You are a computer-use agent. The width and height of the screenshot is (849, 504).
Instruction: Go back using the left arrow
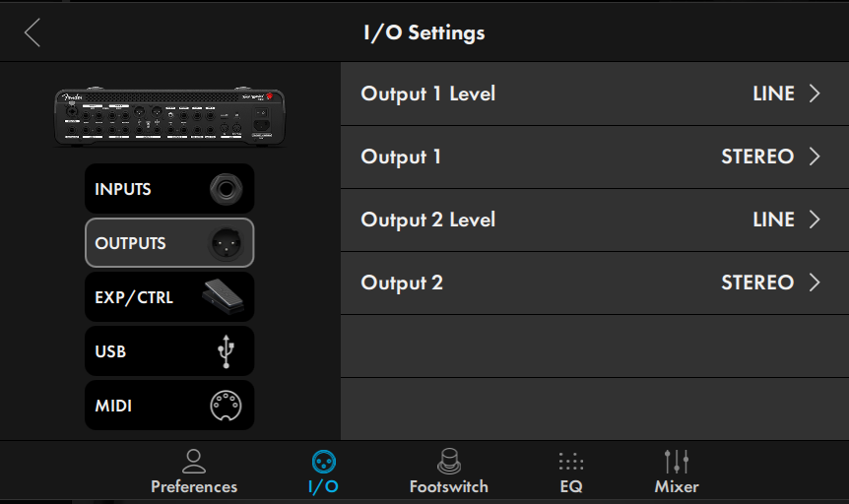click(x=33, y=33)
